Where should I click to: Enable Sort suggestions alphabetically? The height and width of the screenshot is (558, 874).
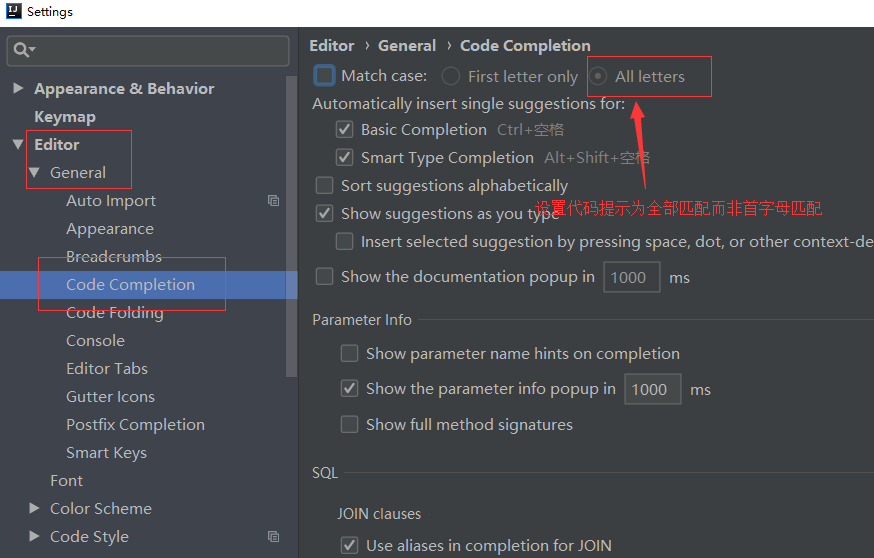tap(325, 185)
